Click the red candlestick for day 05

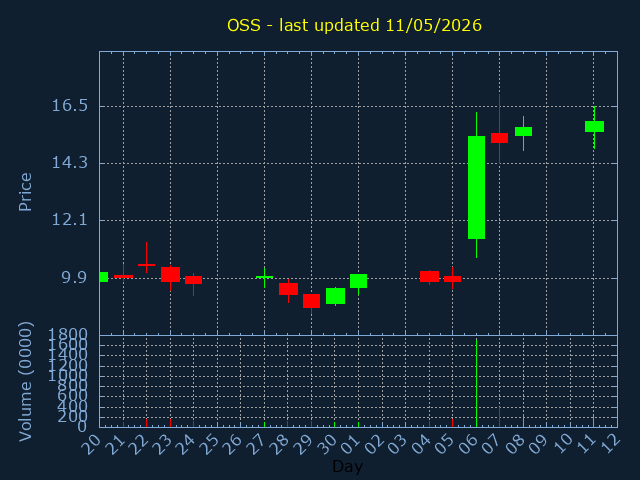[452, 279]
